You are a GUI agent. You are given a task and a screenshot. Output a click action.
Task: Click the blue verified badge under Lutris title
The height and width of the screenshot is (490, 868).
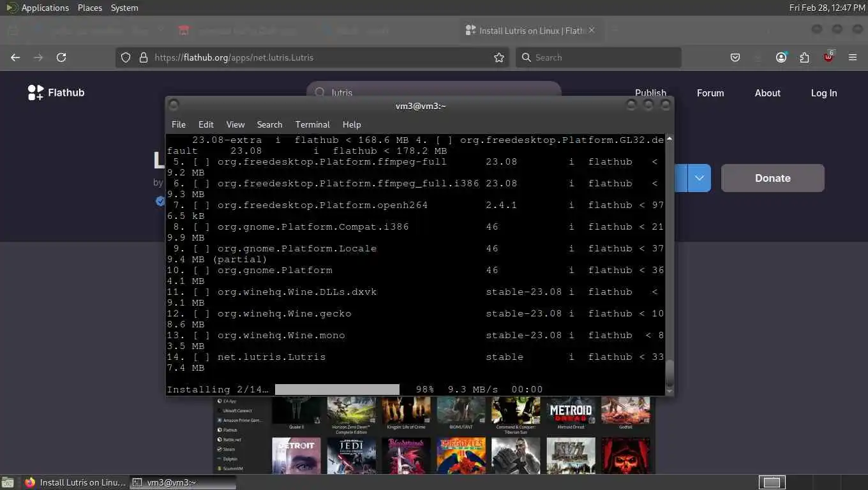[160, 202]
